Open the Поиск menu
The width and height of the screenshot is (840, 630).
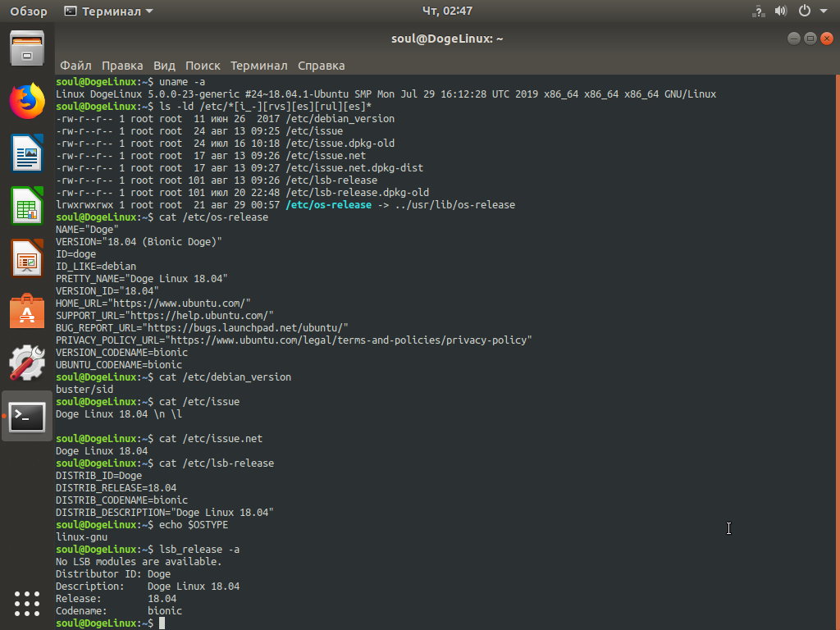203,66
